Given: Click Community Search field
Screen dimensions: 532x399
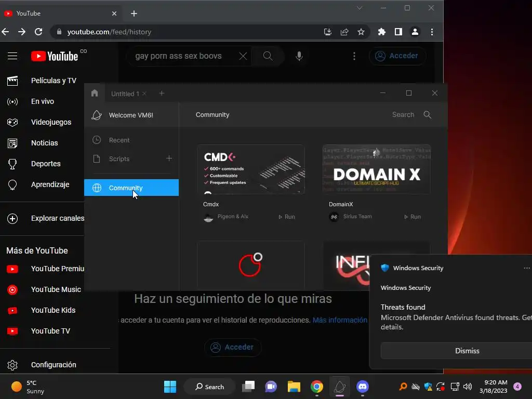Looking at the screenshot, I should coord(403,115).
